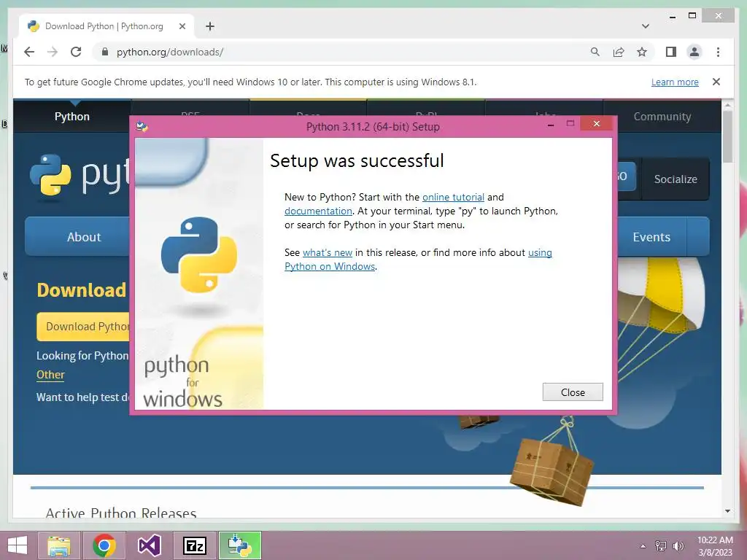Close the Download Python tab

tap(182, 26)
